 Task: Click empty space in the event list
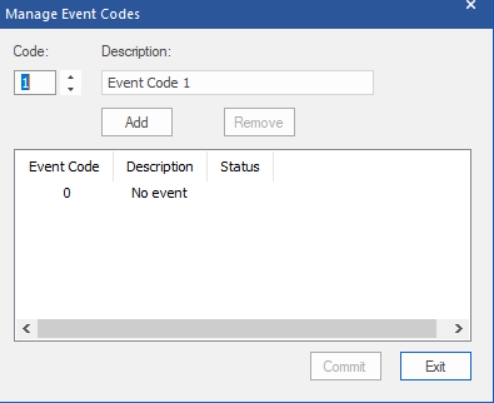pyautogui.click(x=242, y=260)
